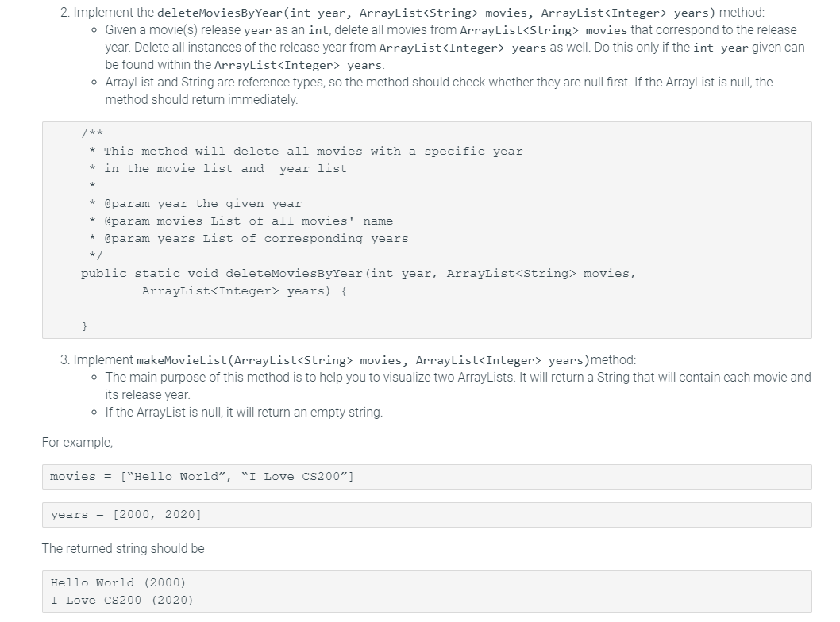The height and width of the screenshot is (622, 840).
Task: Click the closing brace of the method
Action: (84, 326)
